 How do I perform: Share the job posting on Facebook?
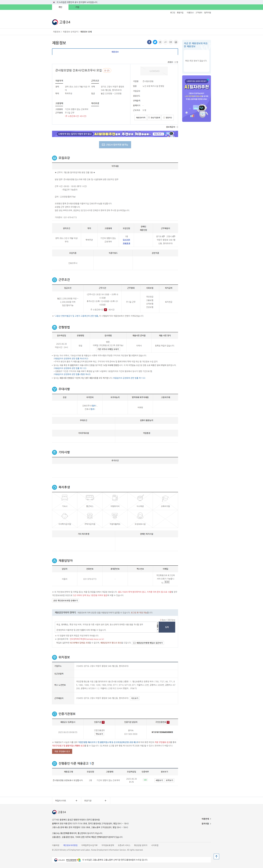click(x=149, y=42)
